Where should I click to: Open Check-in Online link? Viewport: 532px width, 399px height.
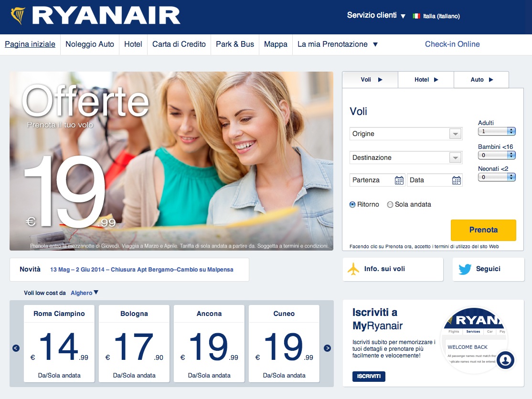pyautogui.click(x=452, y=44)
